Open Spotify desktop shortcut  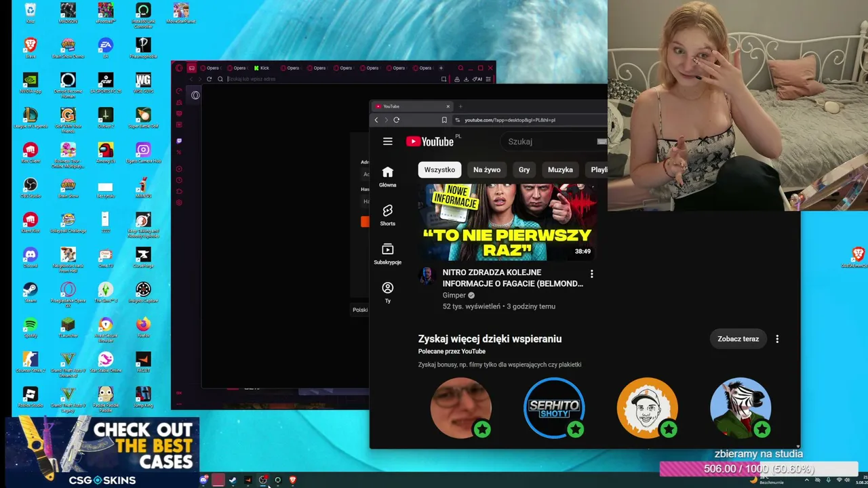[30, 327]
